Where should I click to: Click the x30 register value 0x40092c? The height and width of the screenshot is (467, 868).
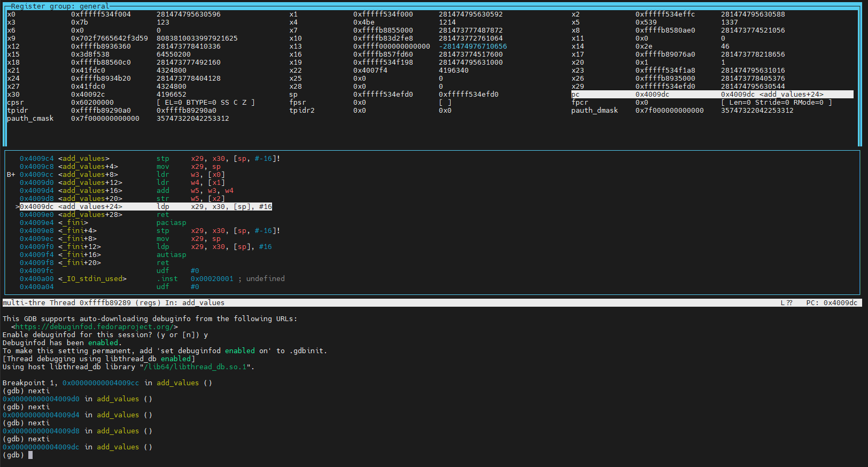tap(88, 95)
